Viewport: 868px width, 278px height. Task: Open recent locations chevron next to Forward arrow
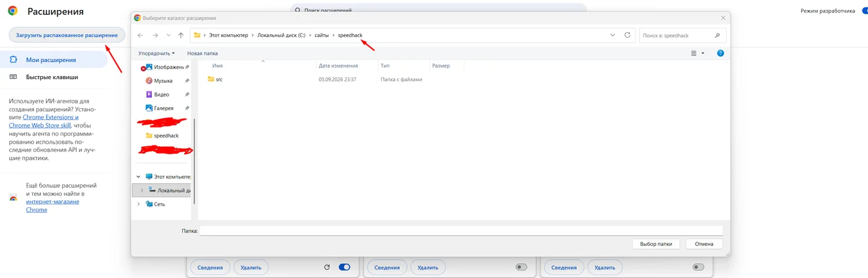168,35
